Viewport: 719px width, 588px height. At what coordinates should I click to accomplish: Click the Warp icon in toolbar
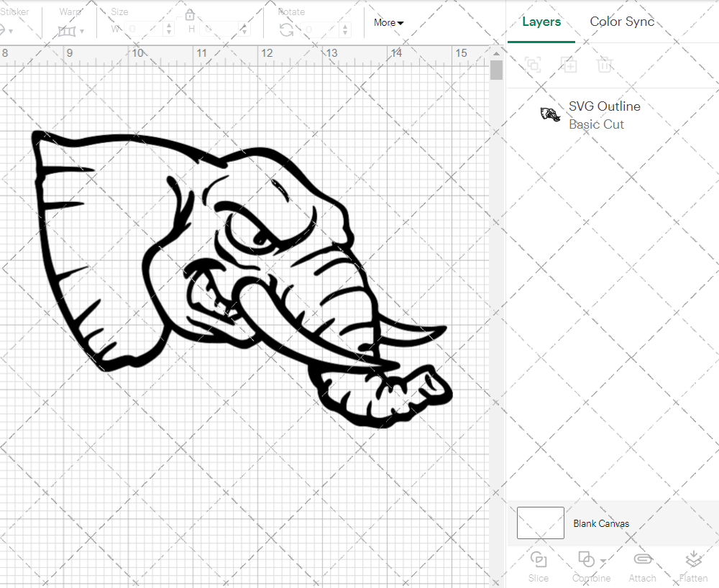[67, 31]
